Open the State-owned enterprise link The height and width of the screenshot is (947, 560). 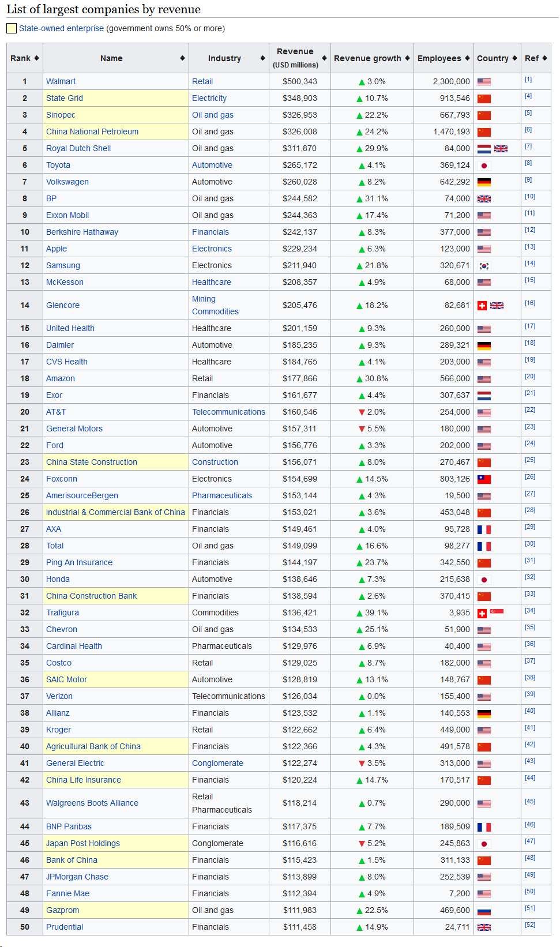click(61, 28)
